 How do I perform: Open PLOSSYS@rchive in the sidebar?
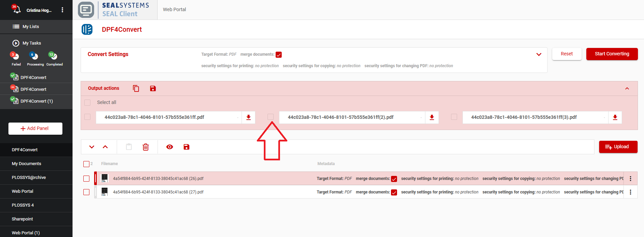[x=29, y=178]
